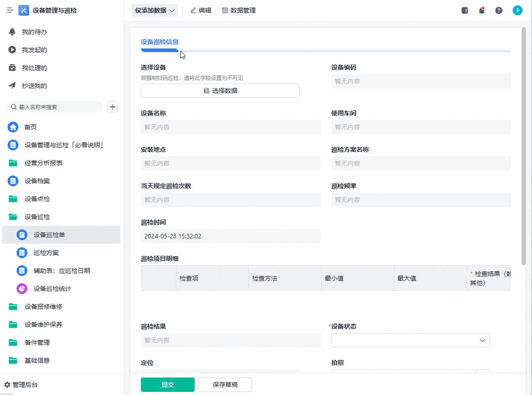Viewport: 532px width, 395px height.
Task: Click 当天规定巡检次数 field
Action: coord(231,199)
